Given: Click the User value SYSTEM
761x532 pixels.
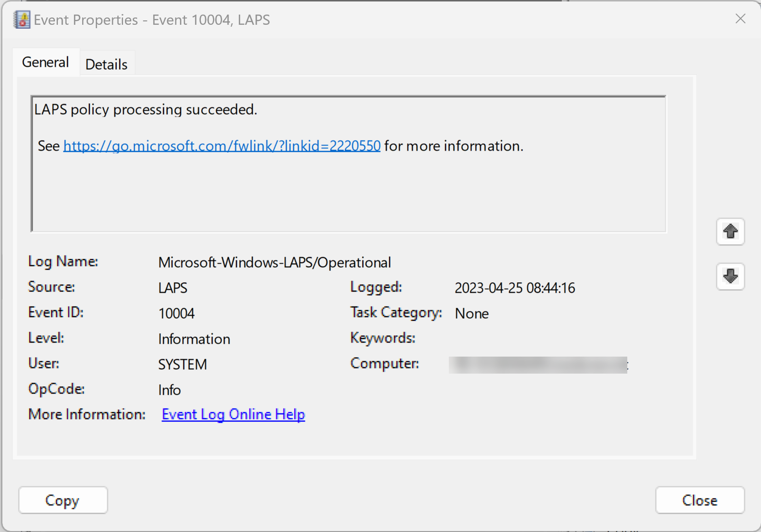Looking at the screenshot, I should pos(182,364).
